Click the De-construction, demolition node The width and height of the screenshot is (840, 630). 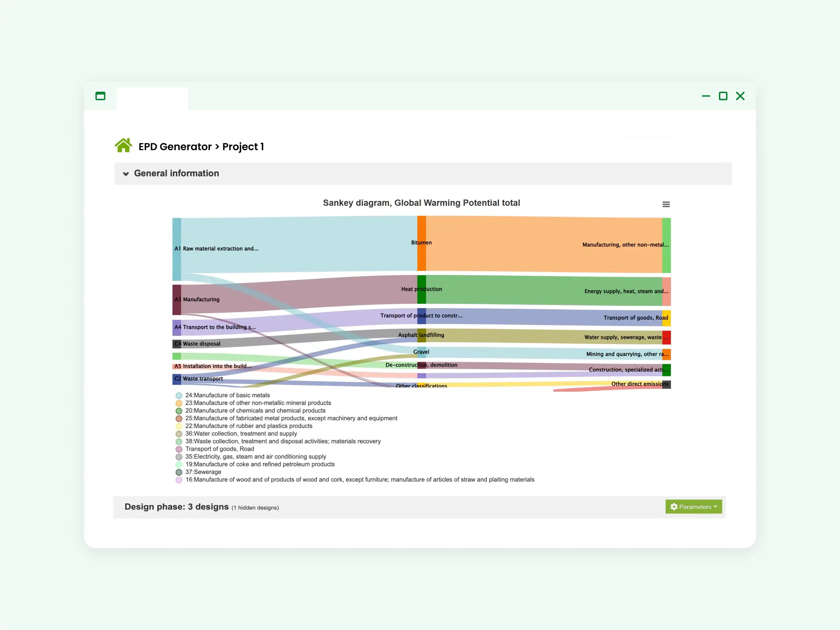(421, 365)
